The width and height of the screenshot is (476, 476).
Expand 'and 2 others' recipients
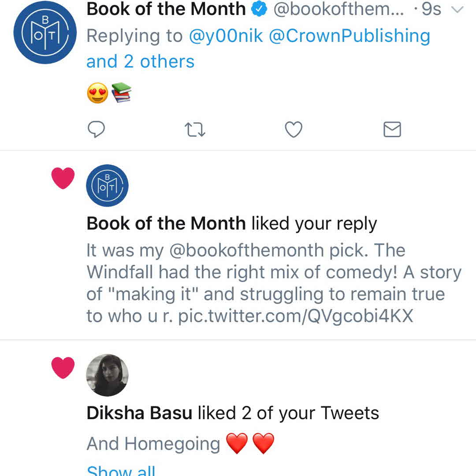point(140,62)
